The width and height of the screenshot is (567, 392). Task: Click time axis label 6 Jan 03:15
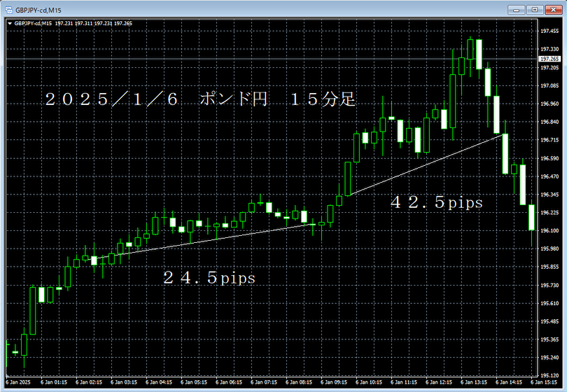point(124,382)
